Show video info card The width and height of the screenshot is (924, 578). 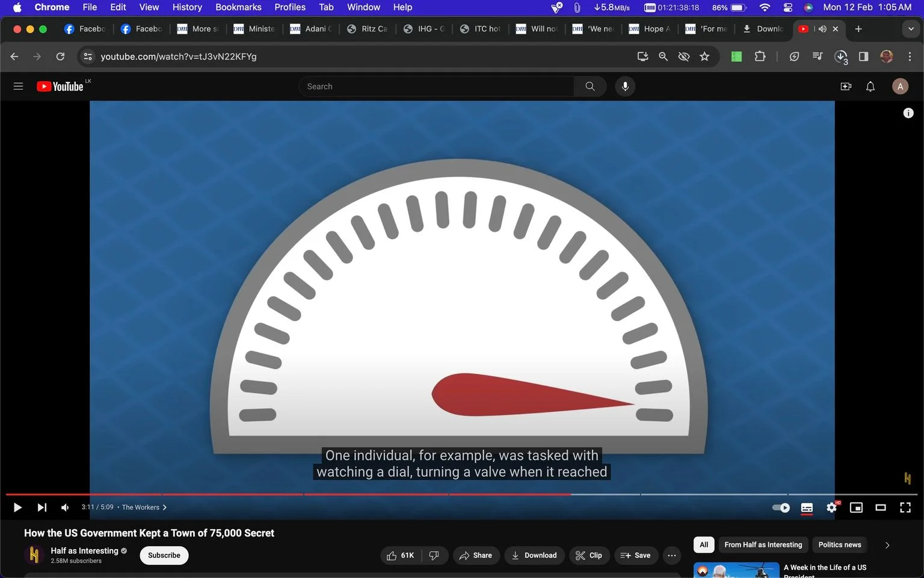tap(908, 113)
